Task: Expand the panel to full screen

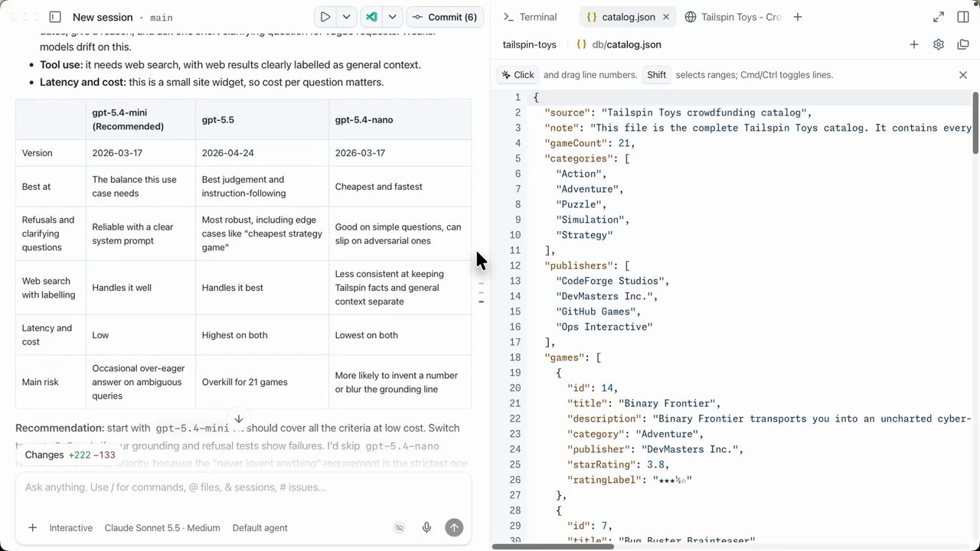Action: click(x=939, y=17)
